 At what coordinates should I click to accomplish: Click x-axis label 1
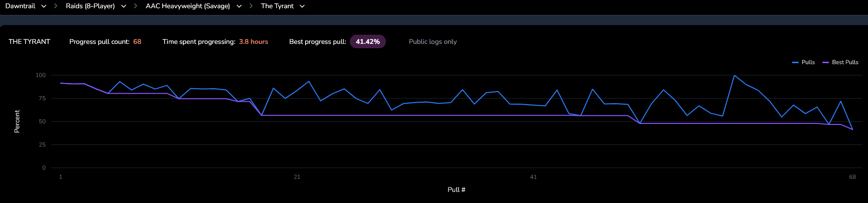(x=61, y=177)
